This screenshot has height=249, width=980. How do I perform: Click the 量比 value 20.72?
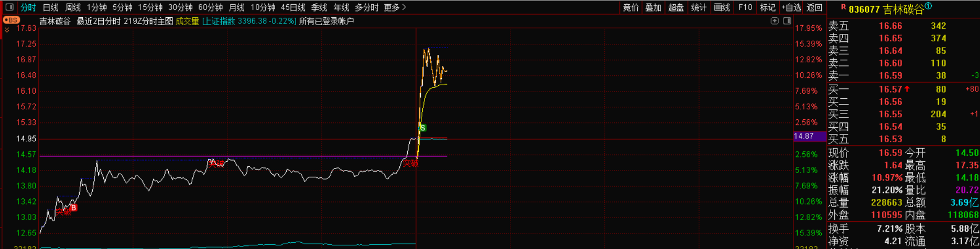tap(967, 190)
